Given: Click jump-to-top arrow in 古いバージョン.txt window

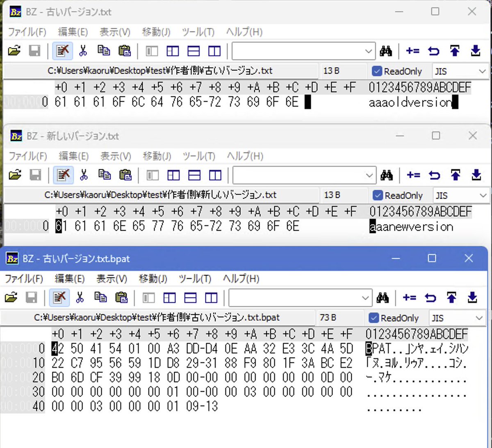Looking at the screenshot, I should [x=455, y=51].
